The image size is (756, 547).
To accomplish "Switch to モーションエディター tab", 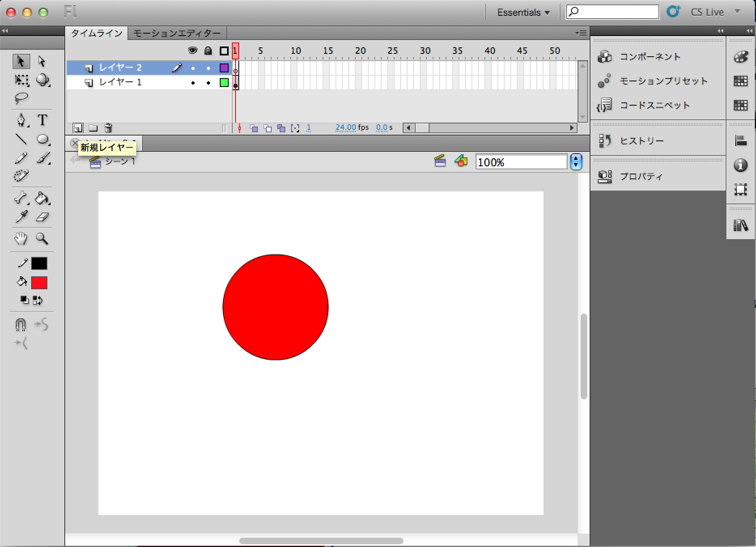I will click(x=177, y=33).
